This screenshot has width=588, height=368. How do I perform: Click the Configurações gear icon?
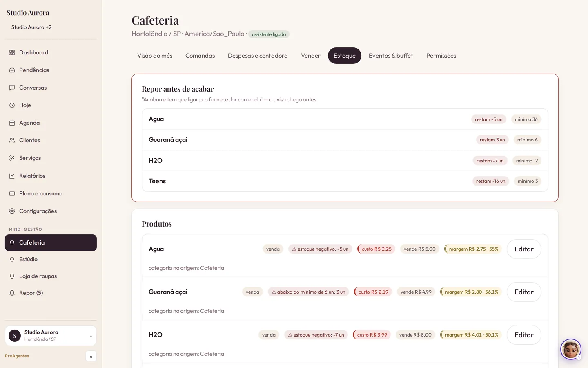click(12, 211)
